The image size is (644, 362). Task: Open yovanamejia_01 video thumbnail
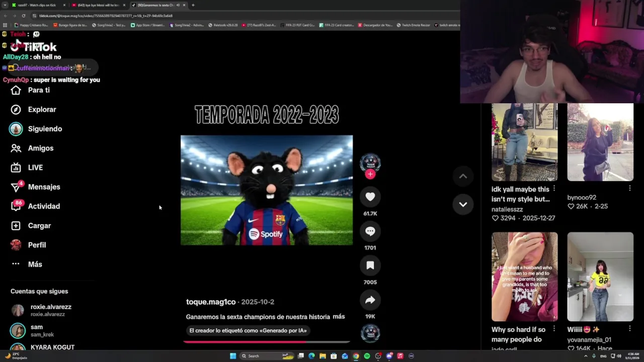(600, 277)
